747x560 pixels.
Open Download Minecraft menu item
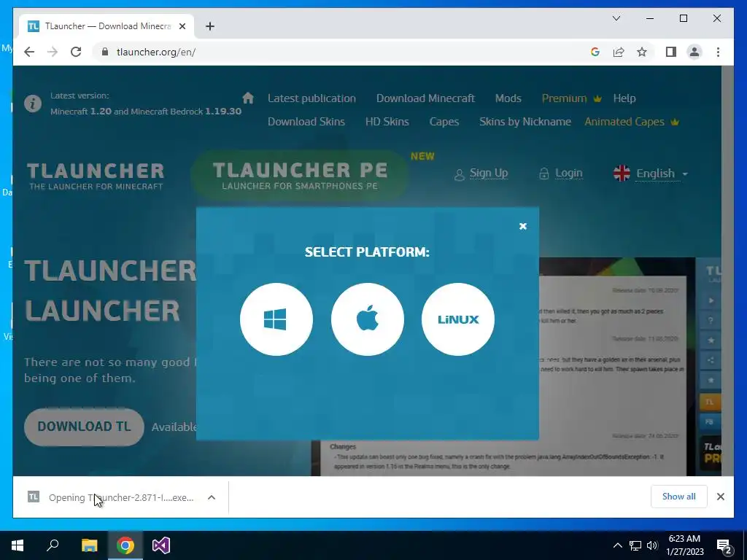[x=425, y=98]
